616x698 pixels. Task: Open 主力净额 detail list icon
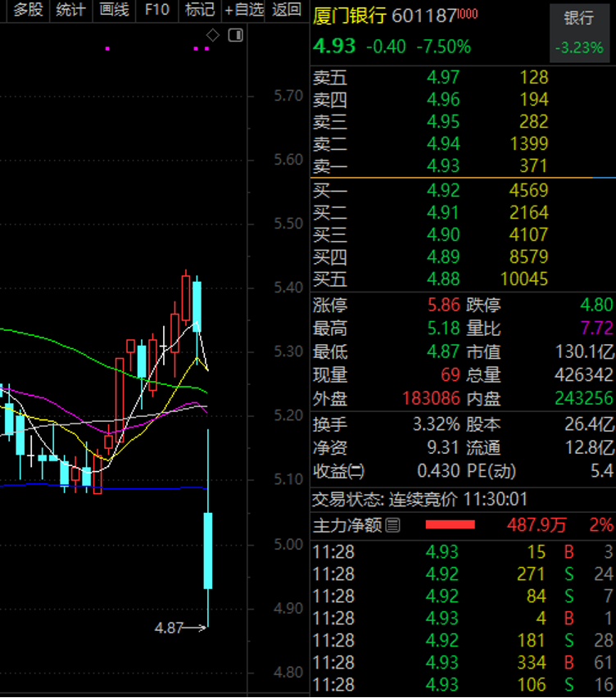tap(392, 526)
